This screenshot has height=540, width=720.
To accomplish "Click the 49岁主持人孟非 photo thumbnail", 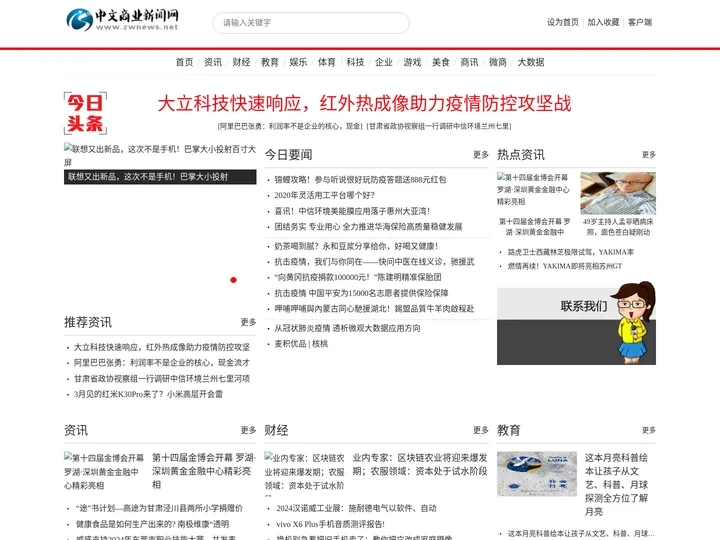I will [x=618, y=193].
